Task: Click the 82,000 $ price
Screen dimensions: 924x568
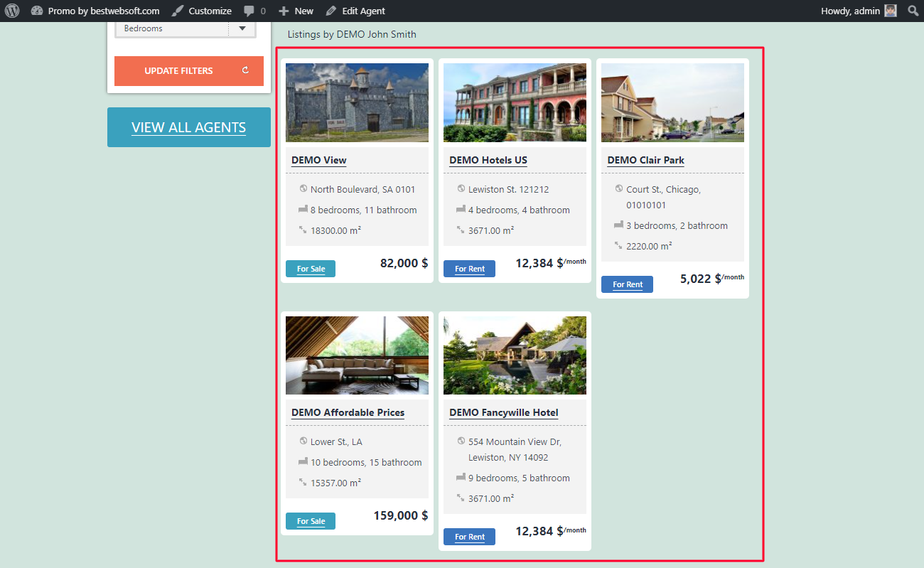Action: point(404,263)
